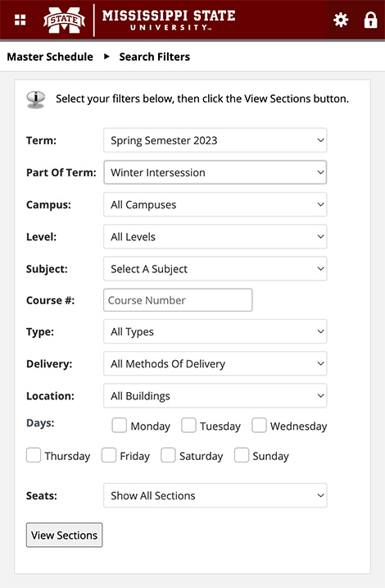The image size is (385, 588).
Task: Open the Campus dropdown
Action: pos(215,205)
